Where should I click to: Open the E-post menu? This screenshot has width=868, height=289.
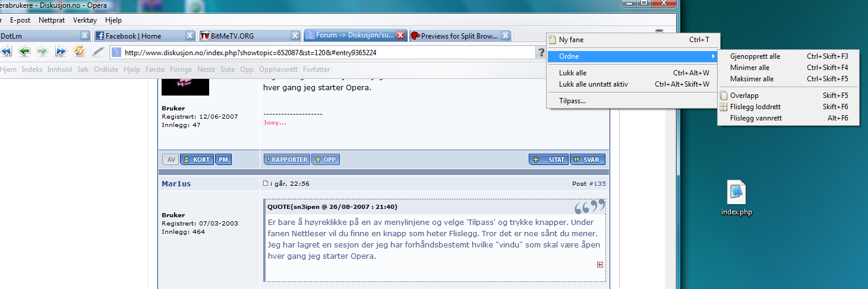point(20,20)
